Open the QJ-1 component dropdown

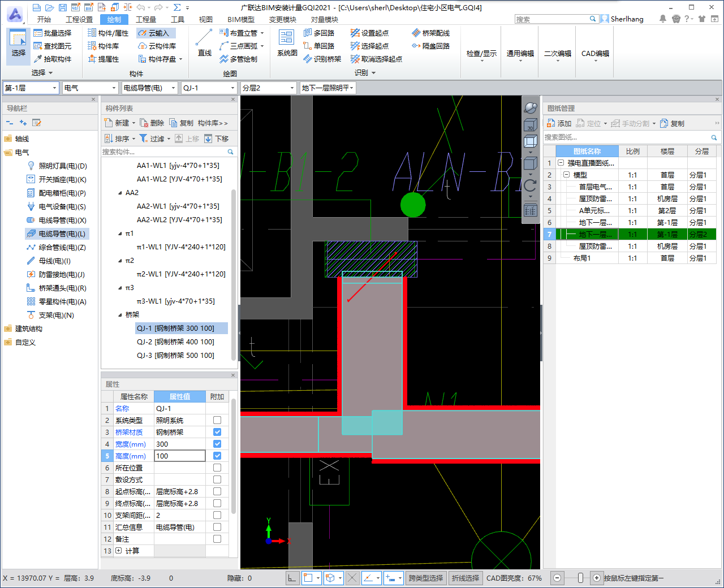(x=209, y=88)
